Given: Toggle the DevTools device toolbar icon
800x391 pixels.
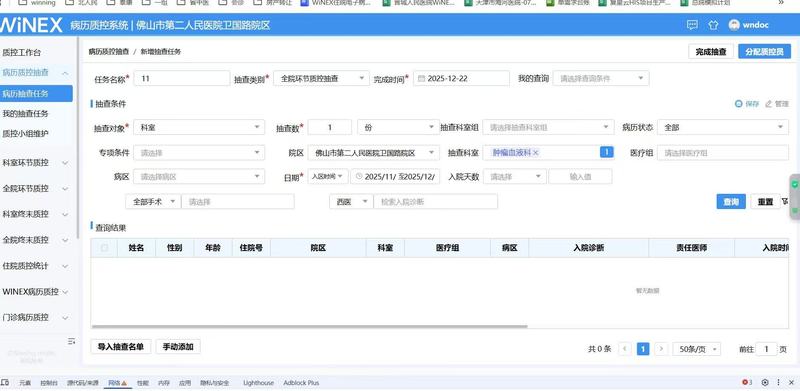Looking at the screenshot, I should [x=5, y=382].
